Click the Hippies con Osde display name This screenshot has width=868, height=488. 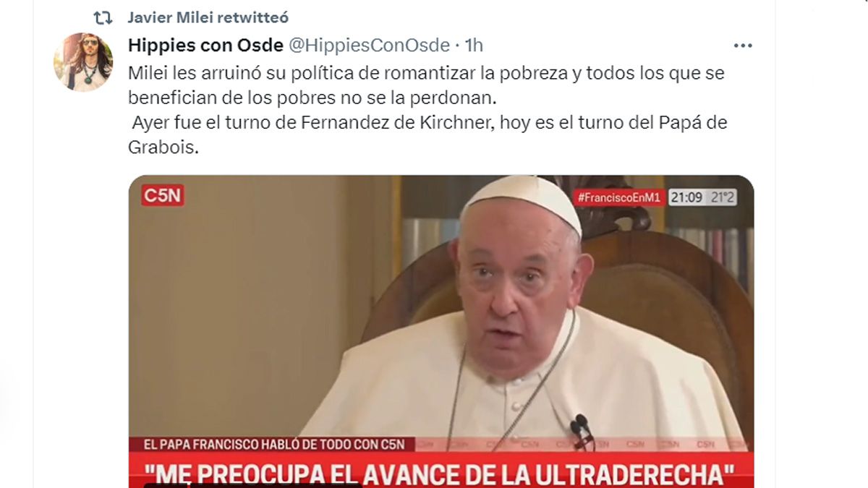(x=205, y=45)
